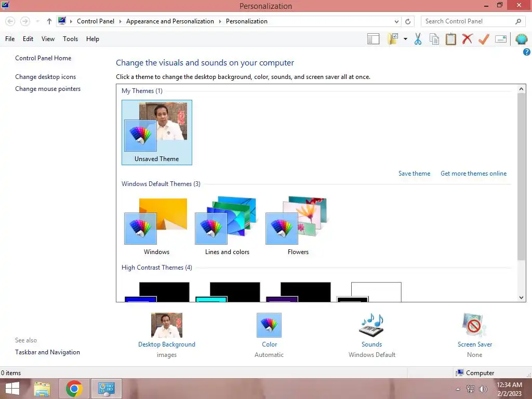Screen dimensions: 532x399
Task: Refresh the Control Panel address bar
Action: 408,21
